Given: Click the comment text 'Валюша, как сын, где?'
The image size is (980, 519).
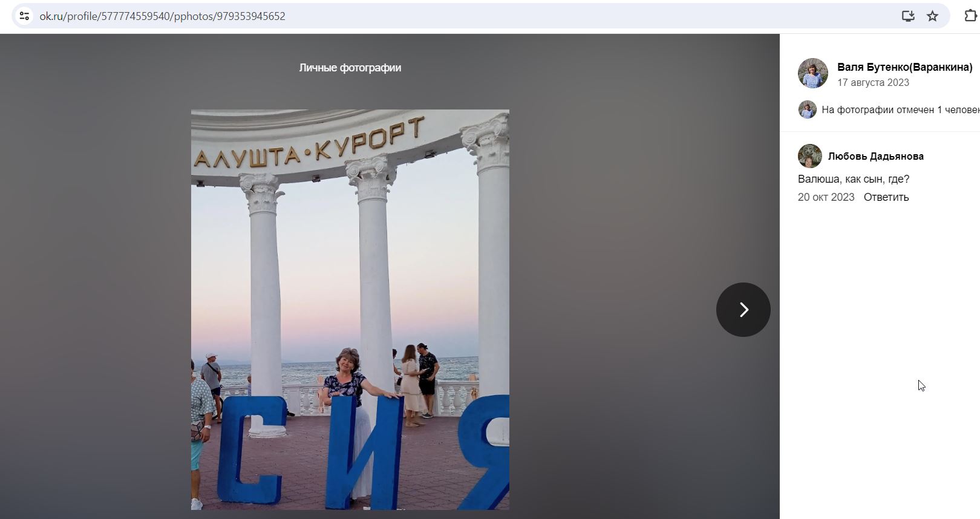Looking at the screenshot, I should [x=853, y=179].
